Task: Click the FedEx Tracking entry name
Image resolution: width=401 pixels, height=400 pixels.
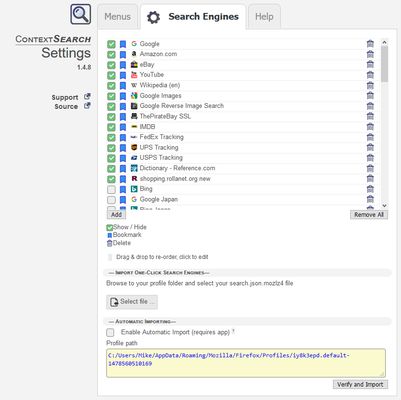Action: (161, 137)
